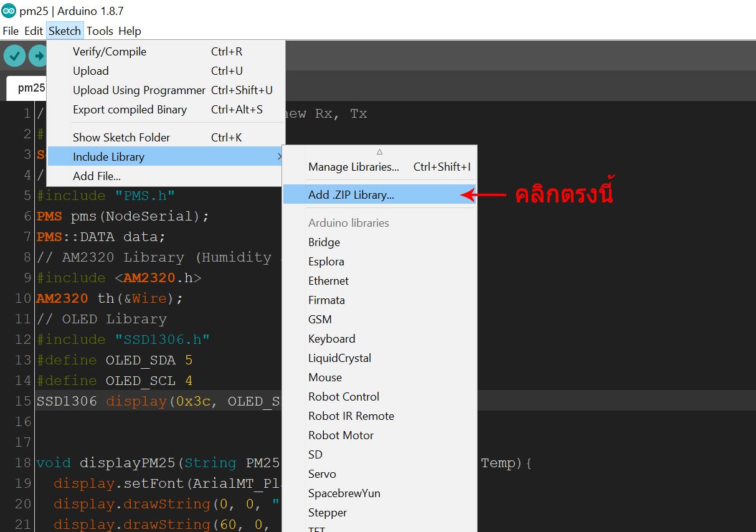This screenshot has height=532, width=756.
Task: Include the Robot Control library
Action: (380, 397)
